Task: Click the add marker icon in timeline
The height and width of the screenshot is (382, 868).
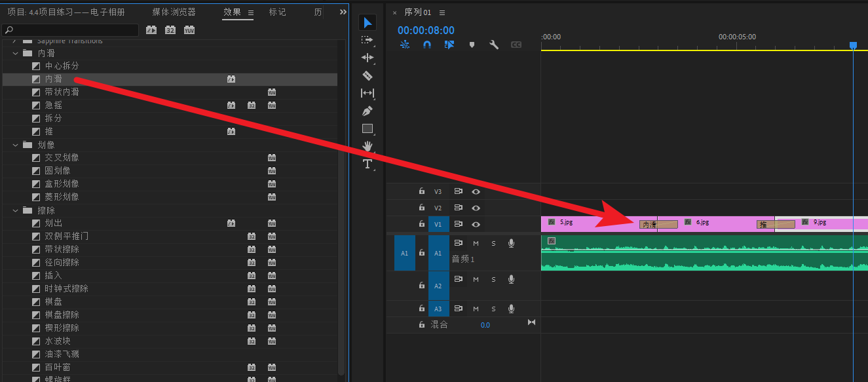Action: (472, 45)
